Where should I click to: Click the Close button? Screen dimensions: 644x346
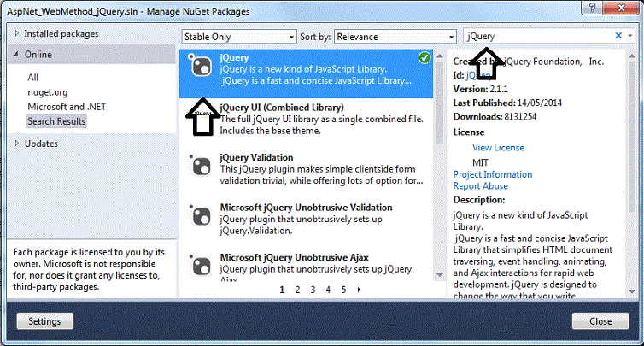coord(600,321)
